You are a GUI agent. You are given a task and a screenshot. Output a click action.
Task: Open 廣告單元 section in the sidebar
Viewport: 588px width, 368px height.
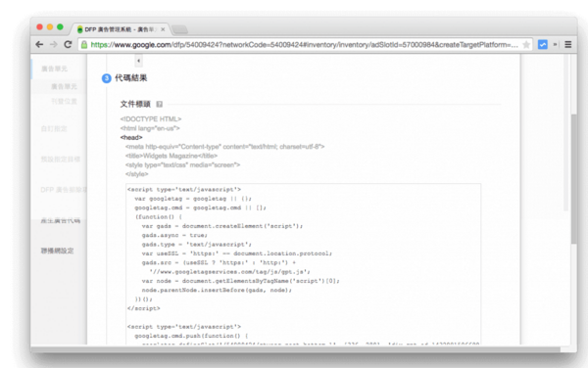tap(54, 69)
